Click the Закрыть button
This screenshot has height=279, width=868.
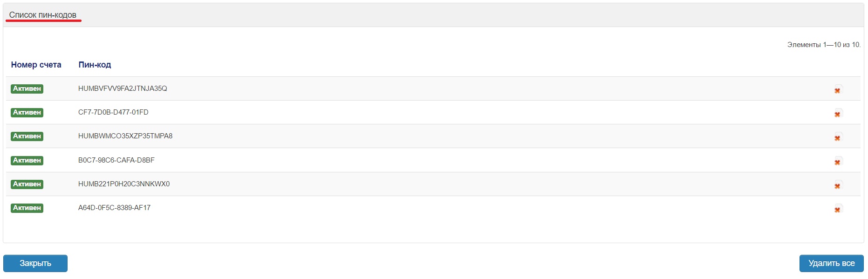point(35,263)
